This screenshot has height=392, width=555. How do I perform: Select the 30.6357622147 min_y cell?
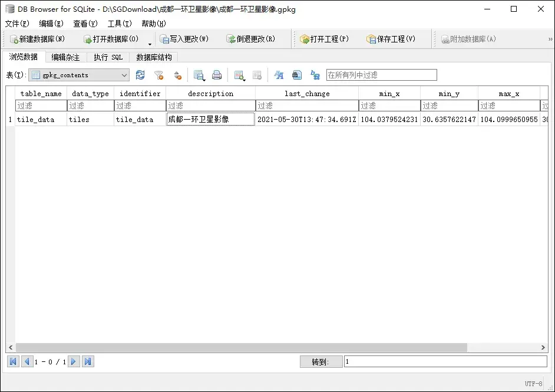coord(449,119)
